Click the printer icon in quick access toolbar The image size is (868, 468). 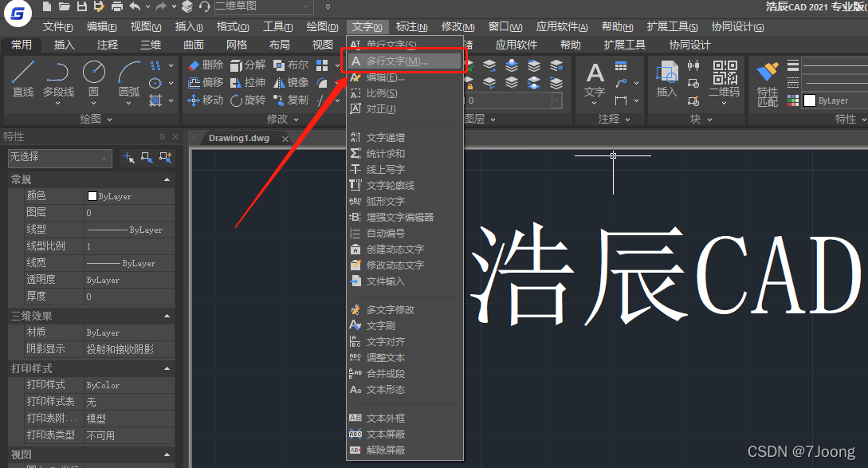point(117,6)
